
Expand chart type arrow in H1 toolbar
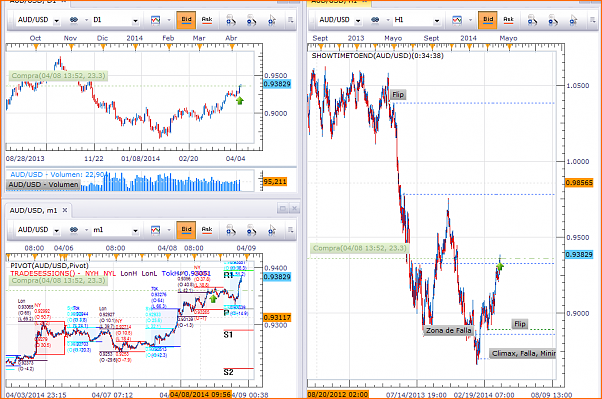(x=470, y=20)
